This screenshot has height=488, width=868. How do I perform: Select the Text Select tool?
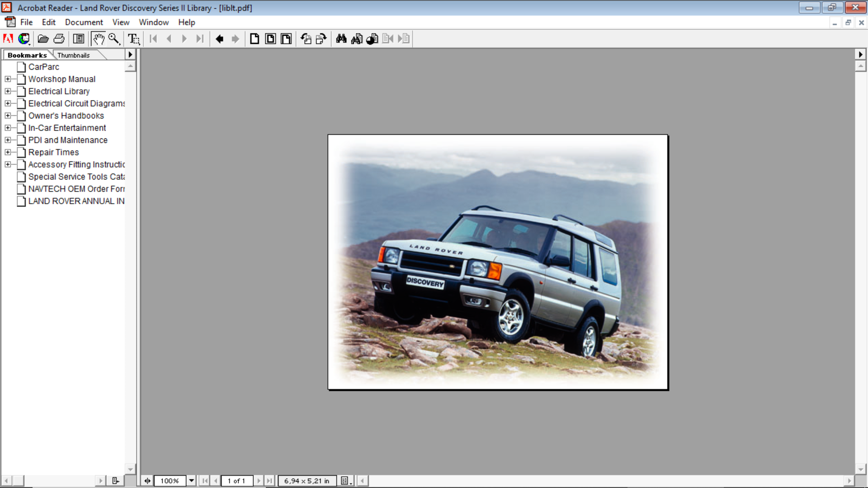(134, 39)
